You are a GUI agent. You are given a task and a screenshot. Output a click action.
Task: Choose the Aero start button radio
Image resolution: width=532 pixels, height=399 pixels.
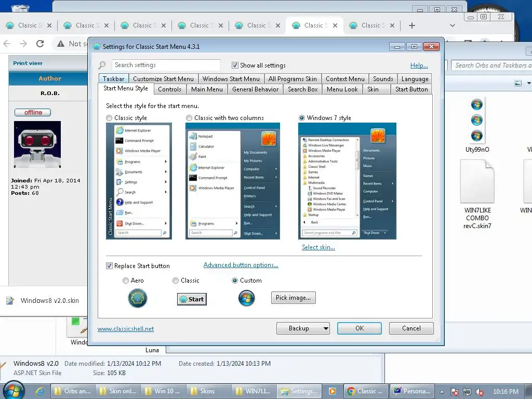126,280
